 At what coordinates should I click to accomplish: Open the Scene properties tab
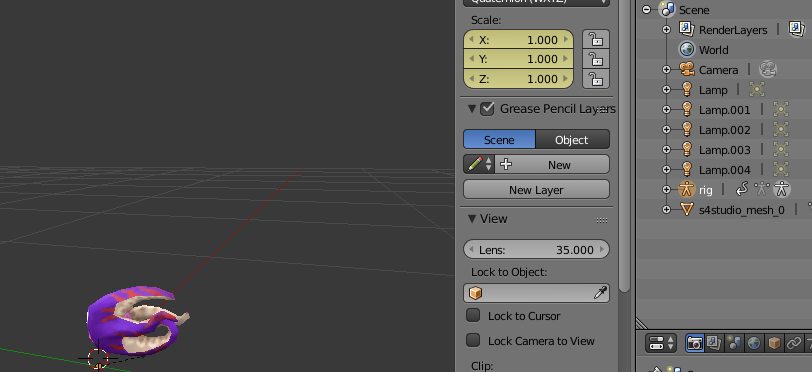click(x=734, y=343)
